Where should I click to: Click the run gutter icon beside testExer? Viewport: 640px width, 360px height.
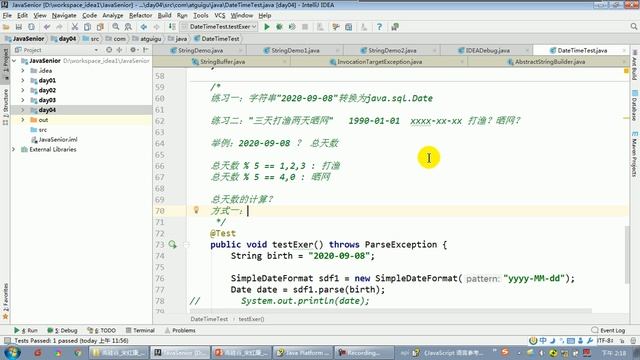pos(173,244)
